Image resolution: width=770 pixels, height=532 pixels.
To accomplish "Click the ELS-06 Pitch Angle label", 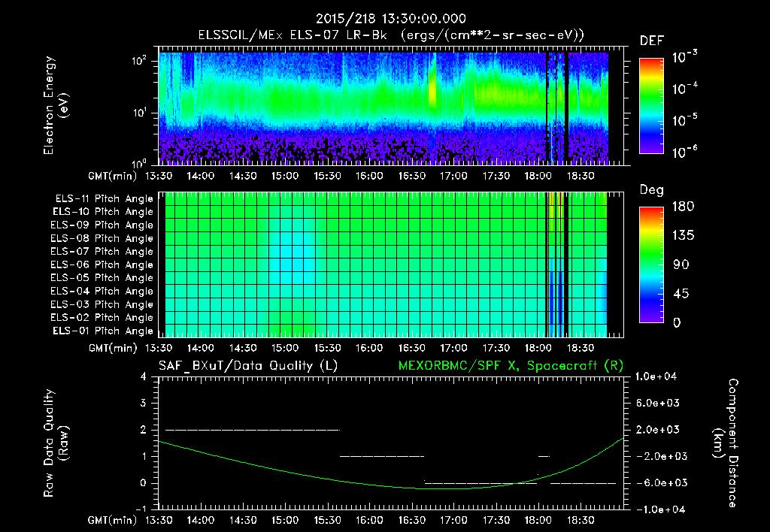I will click(x=102, y=265).
